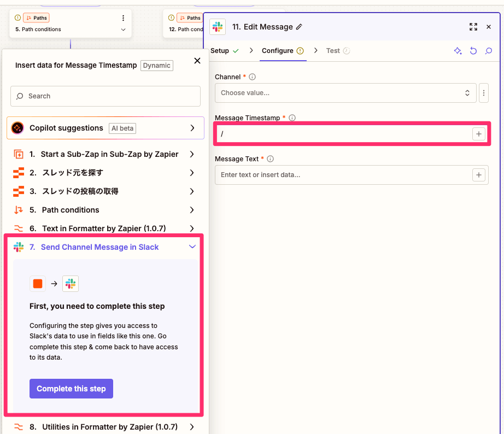
Task: Close the Insert data panel
Action: (197, 61)
